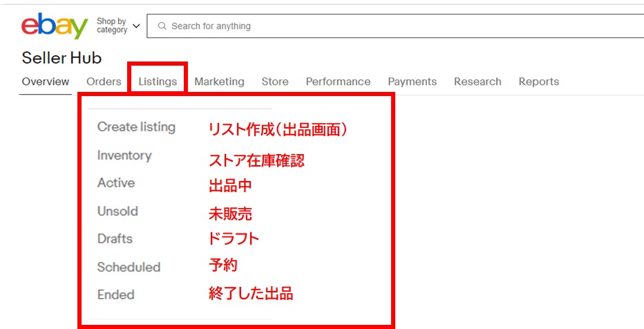Open the Payments tab
Image resolution: width=644 pixels, height=329 pixels.
tap(412, 82)
